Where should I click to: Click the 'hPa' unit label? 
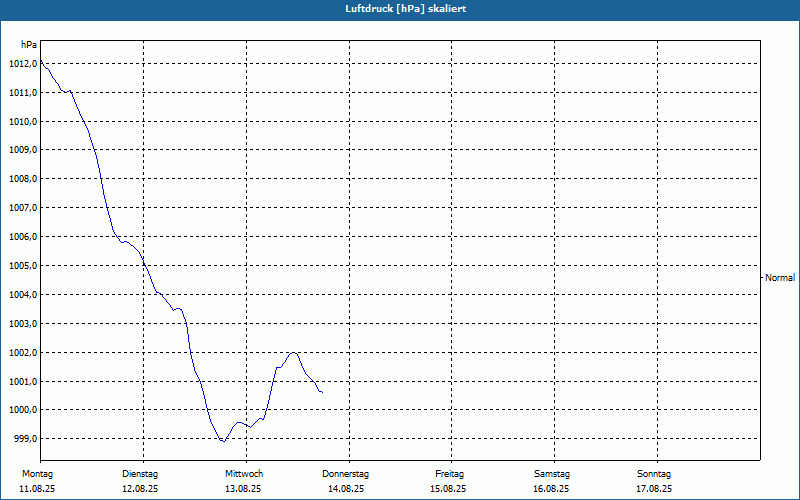coord(29,45)
